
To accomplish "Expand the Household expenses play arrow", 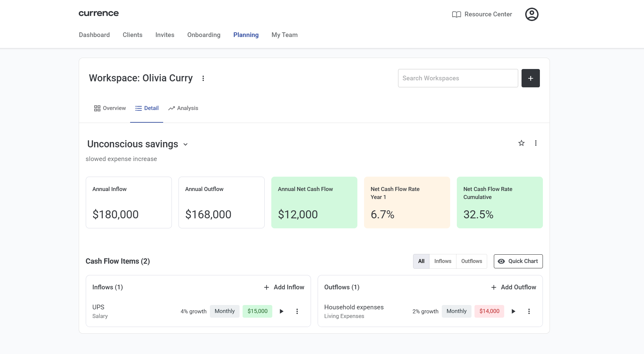I will pyautogui.click(x=513, y=311).
